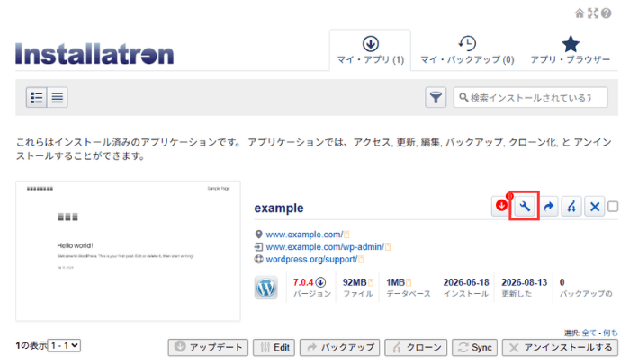
Task: Click the update arrow next to 7.0.4
Action: (320, 282)
